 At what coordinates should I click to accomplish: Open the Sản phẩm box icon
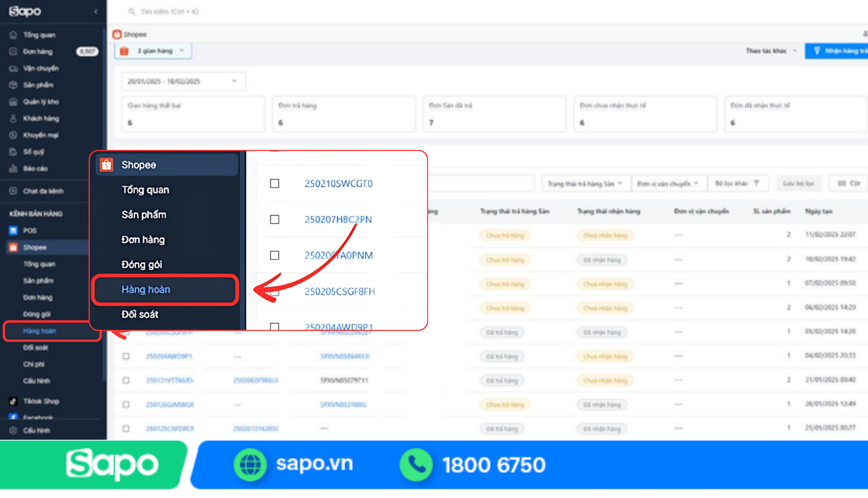(x=13, y=85)
